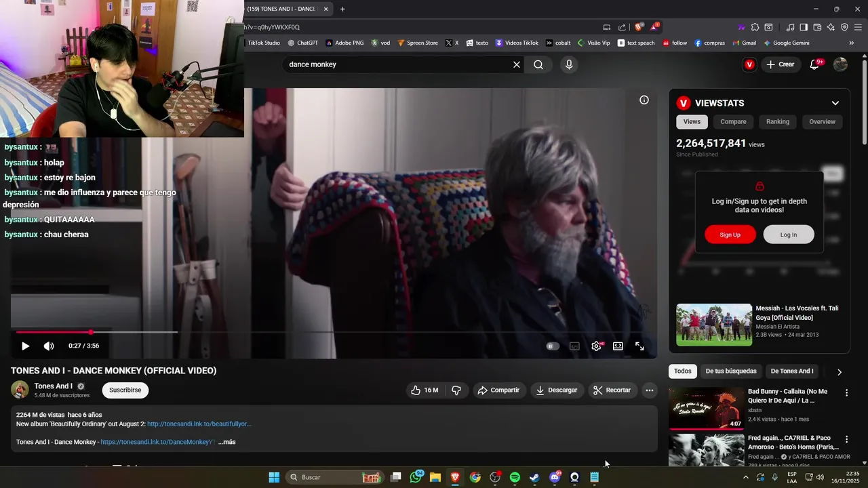This screenshot has width=868, height=488.
Task: Click the YouTube search magnifier button
Action: 538,64
